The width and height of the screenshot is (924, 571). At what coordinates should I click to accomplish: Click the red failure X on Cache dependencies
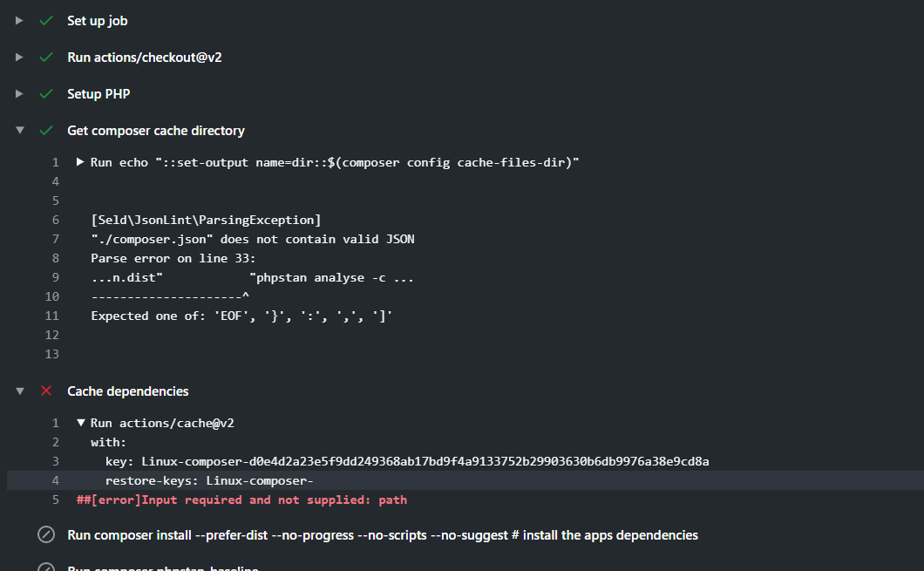tap(46, 391)
